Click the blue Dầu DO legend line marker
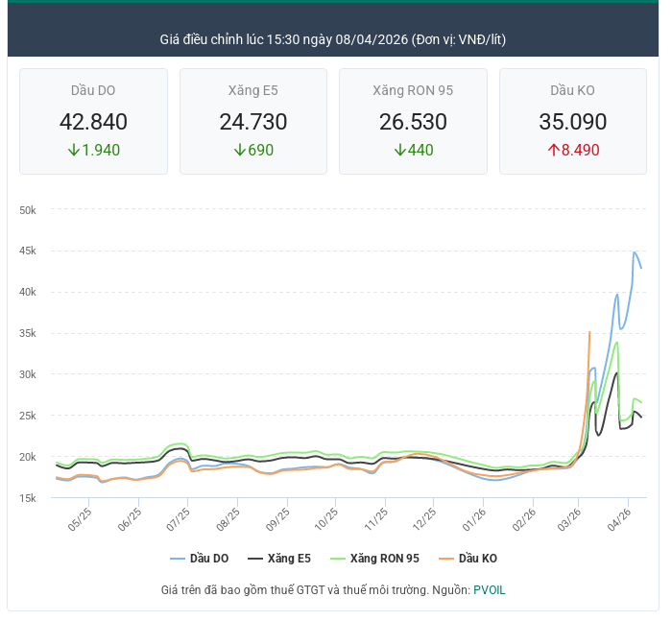 pos(178,558)
